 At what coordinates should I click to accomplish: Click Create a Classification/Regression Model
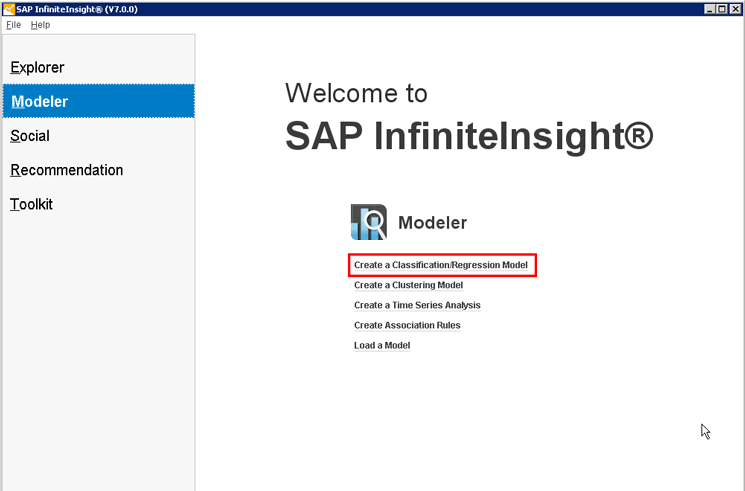[x=441, y=265]
